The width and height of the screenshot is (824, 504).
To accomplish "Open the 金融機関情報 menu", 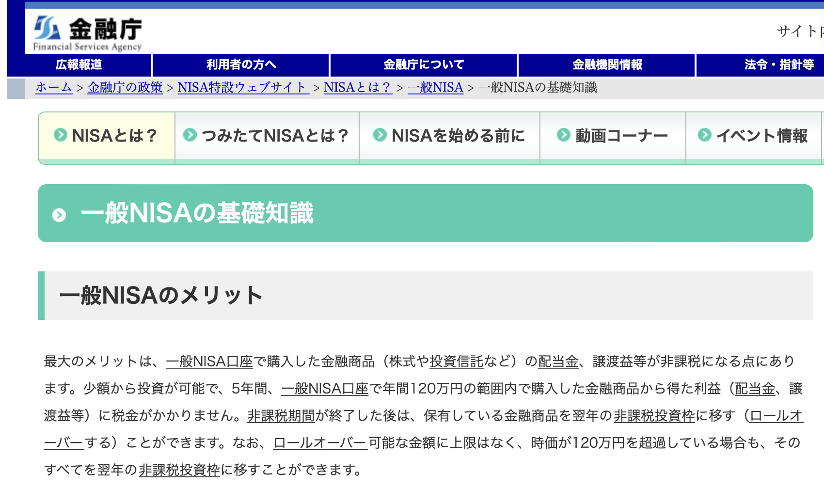I will click(607, 65).
